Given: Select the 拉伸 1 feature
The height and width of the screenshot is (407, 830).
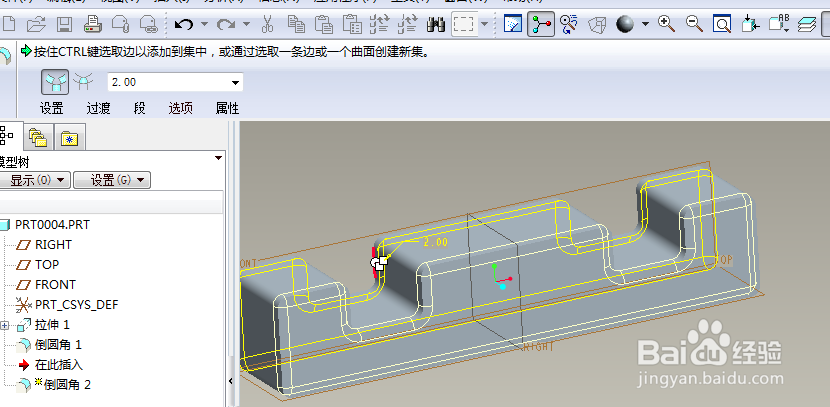Looking at the screenshot, I should click(x=52, y=324).
